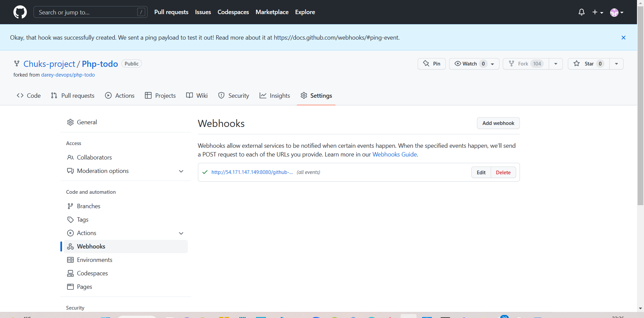644x318 pixels.
Task: Switch to the Code tab
Action: [x=29, y=96]
